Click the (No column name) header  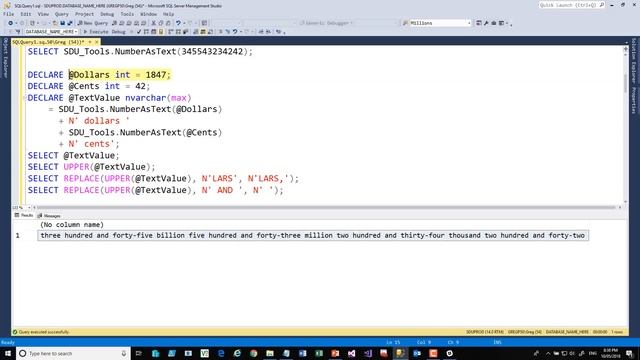click(x=72, y=225)
